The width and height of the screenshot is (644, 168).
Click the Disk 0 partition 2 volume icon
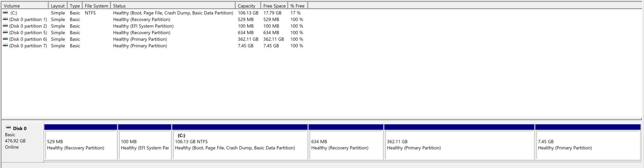(x=6, y=26)
